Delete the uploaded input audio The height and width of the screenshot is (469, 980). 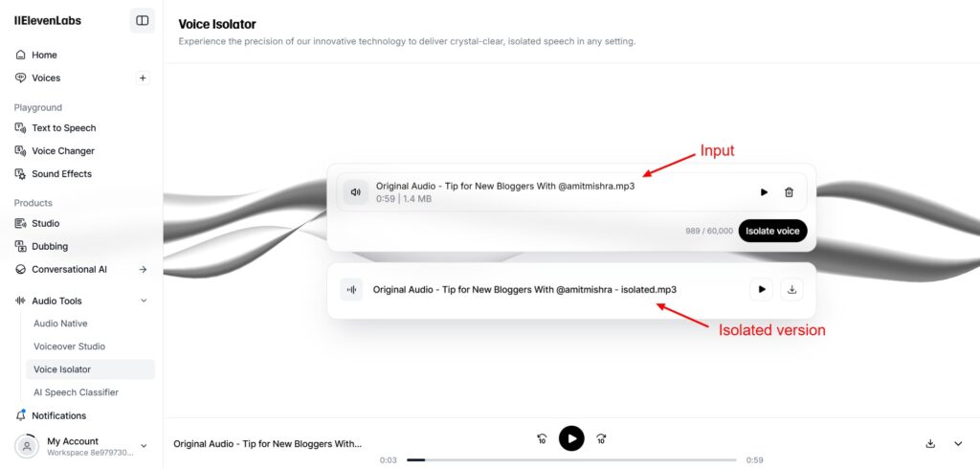click(789, 192)
